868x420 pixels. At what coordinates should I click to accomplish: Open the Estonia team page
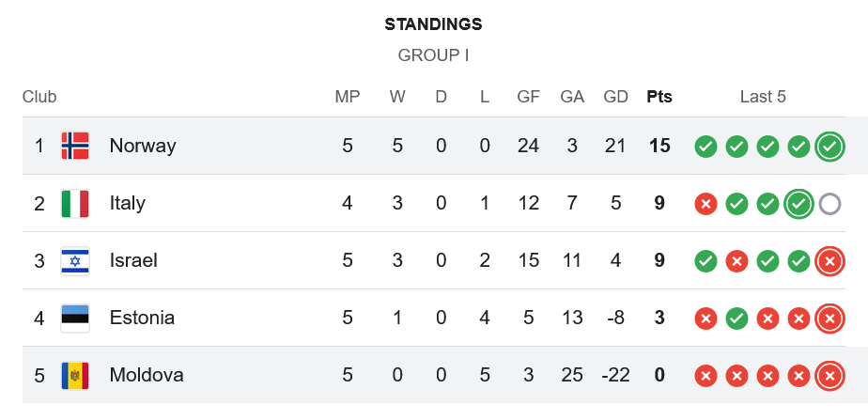click(142, 318)
